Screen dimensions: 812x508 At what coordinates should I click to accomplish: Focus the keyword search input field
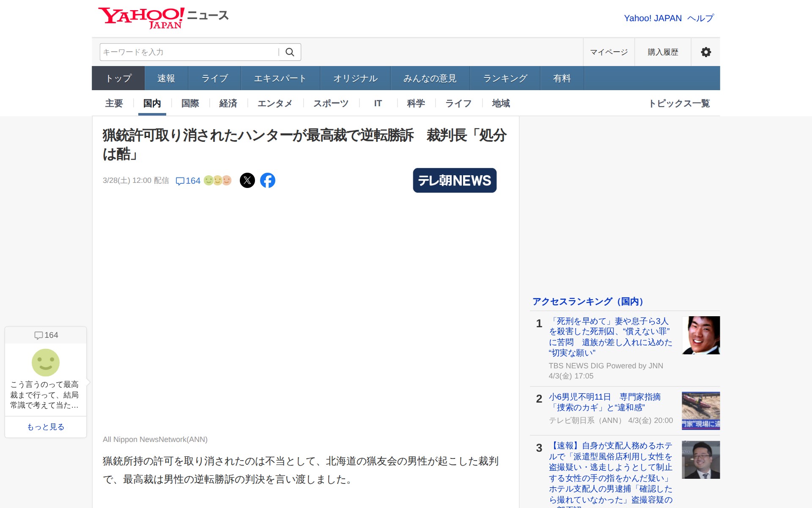[189, 52]
